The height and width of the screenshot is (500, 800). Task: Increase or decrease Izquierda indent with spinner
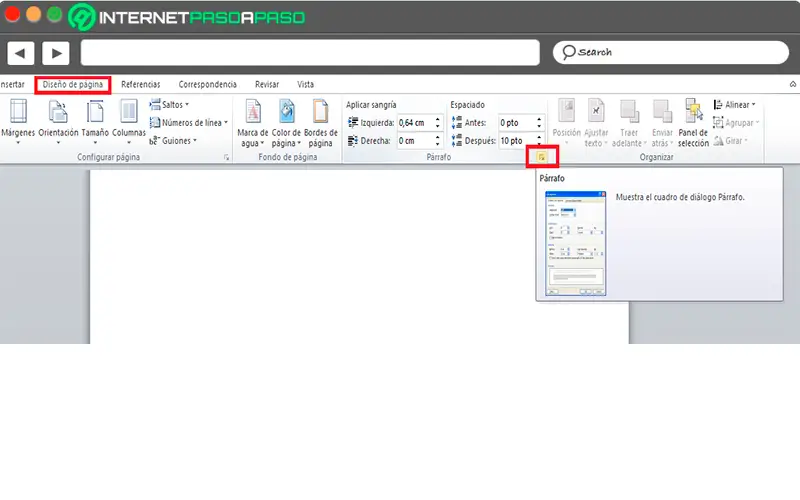(437, 122)
